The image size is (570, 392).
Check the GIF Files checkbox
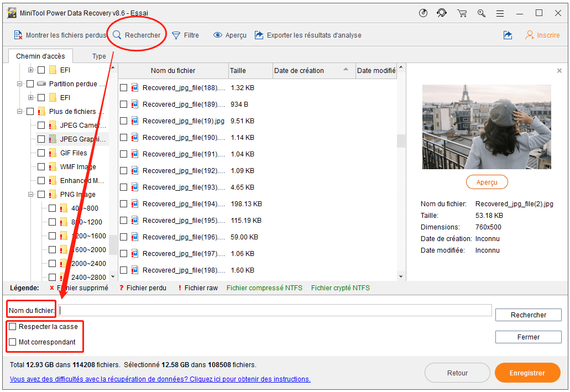[x=41, y=153]
